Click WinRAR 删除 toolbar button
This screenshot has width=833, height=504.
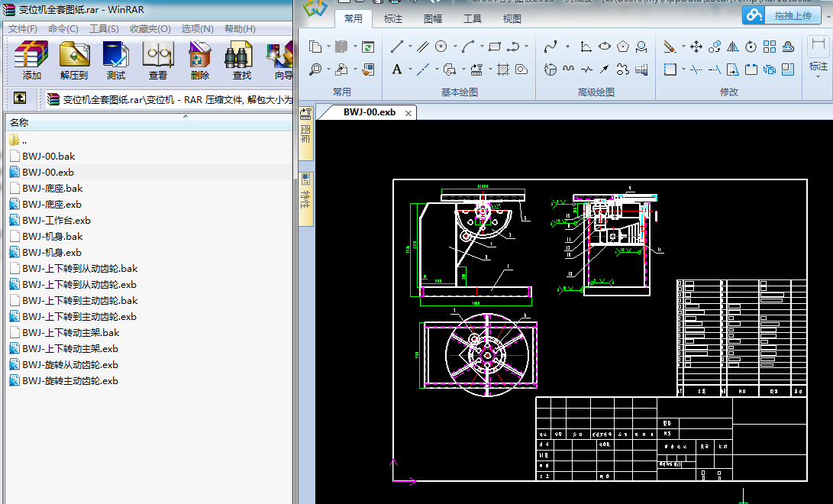[200, 60]
